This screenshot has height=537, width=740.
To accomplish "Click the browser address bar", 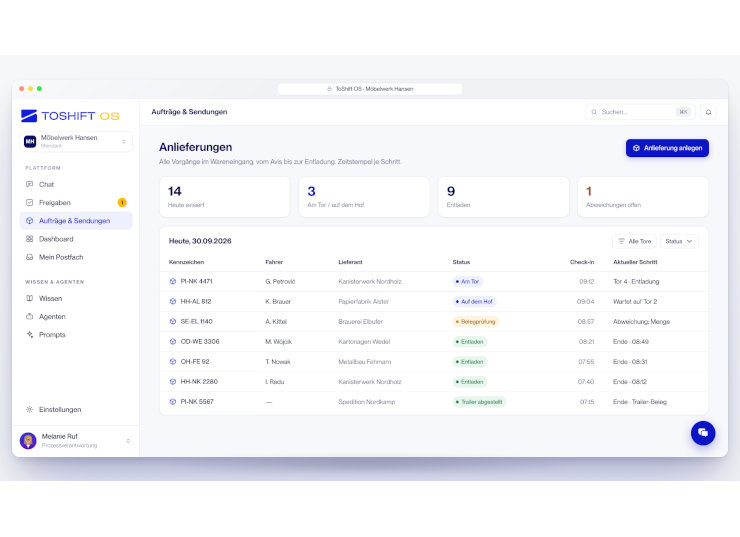I will click(x=370, y=89).
